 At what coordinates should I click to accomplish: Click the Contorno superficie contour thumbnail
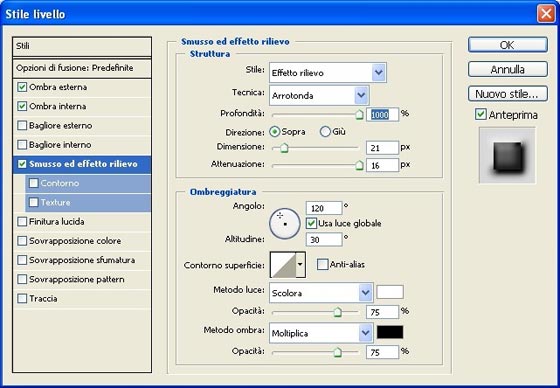click(x=284, y=265)
